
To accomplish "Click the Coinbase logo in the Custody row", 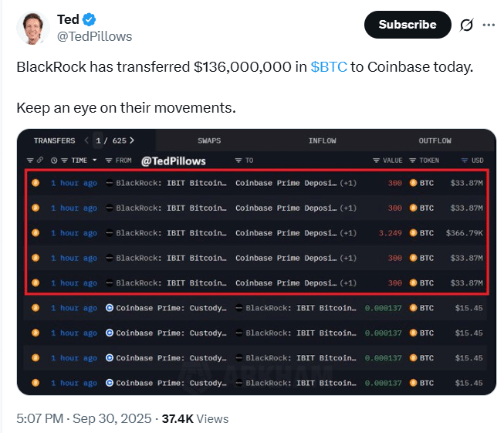I will click(x=110, y=308).
